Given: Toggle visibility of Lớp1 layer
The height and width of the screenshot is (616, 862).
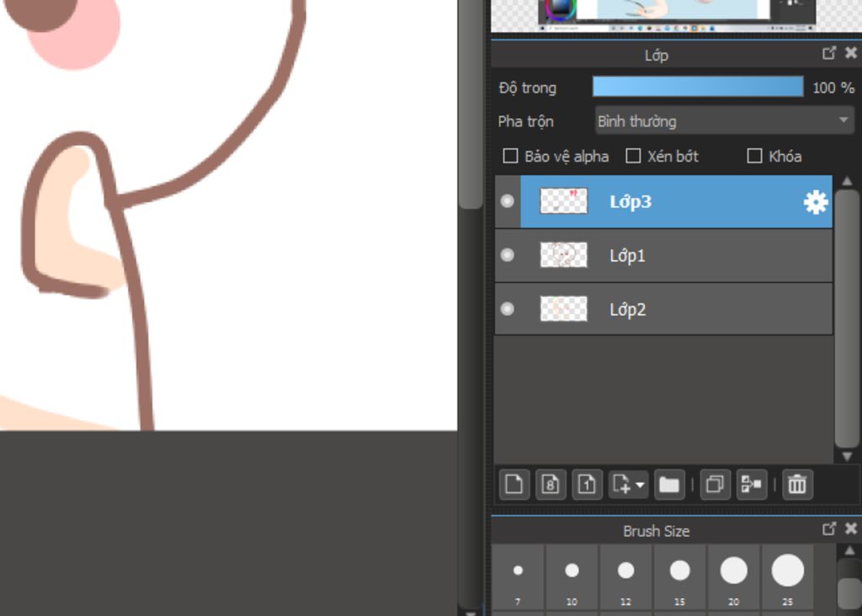Looking at the screenshot, I should tap(508, 255).
